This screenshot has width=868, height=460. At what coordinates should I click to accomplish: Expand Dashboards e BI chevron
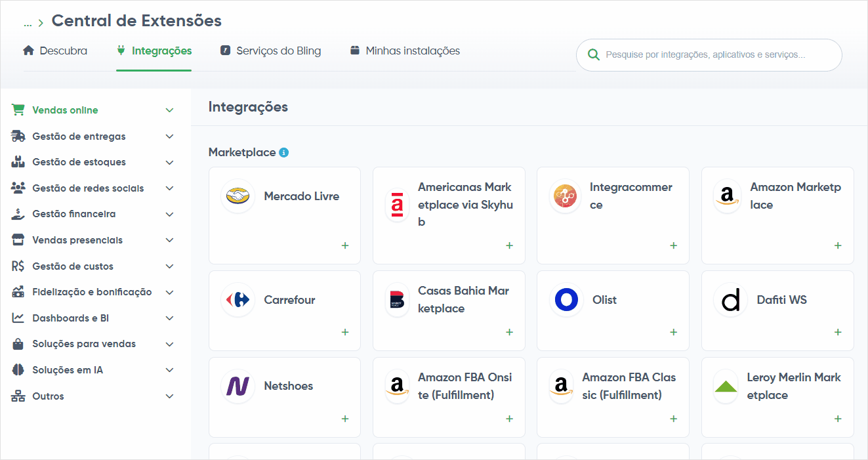[170, 318]
